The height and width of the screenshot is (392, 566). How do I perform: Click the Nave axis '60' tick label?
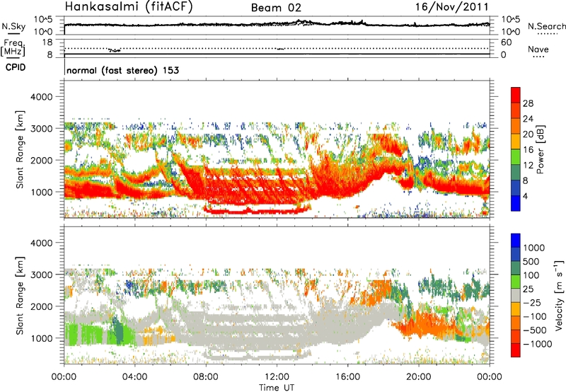click(507, 42)
